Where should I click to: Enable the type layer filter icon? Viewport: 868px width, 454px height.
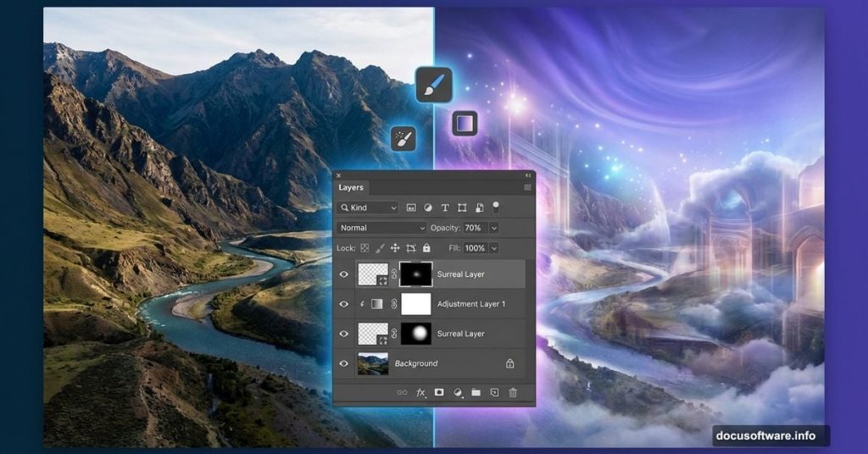444,208
